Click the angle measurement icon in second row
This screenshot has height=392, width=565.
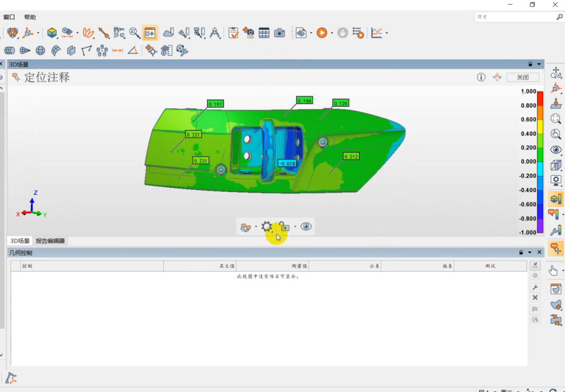click(x=133, y=51)
